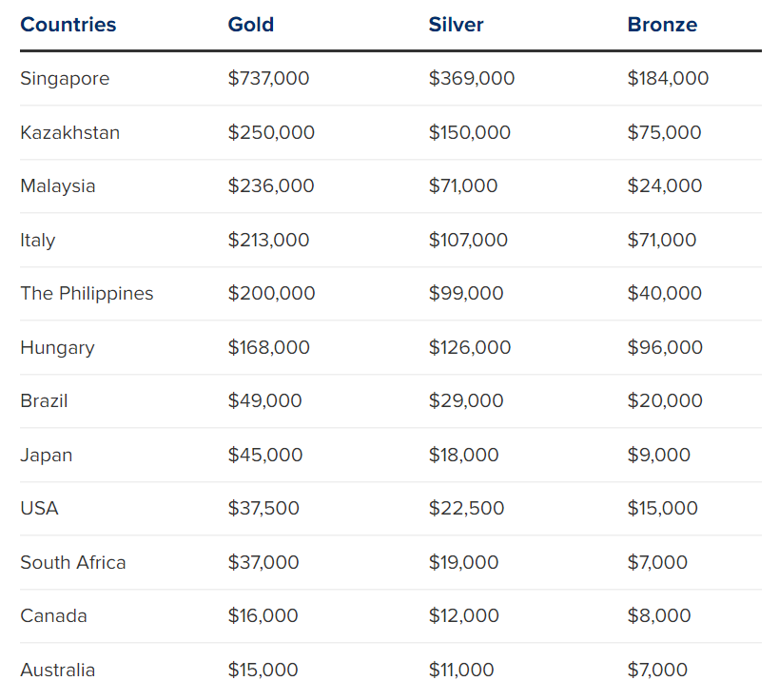Click Malaysia's bronze value $24,000
The image size is (779, 700).
pyautogui.click(x=665, y=186)
